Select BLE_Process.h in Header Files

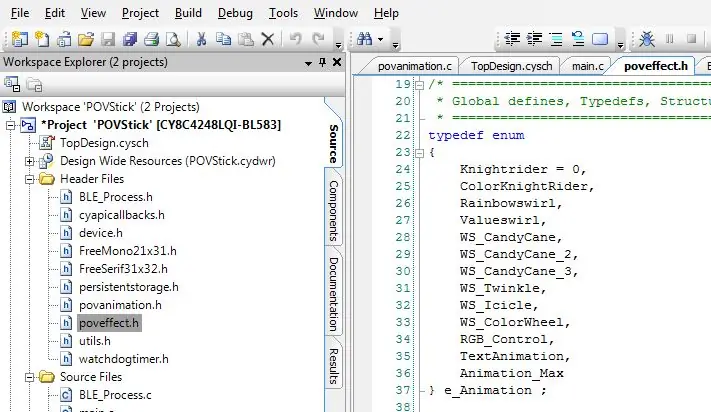[x=116, y=197]
